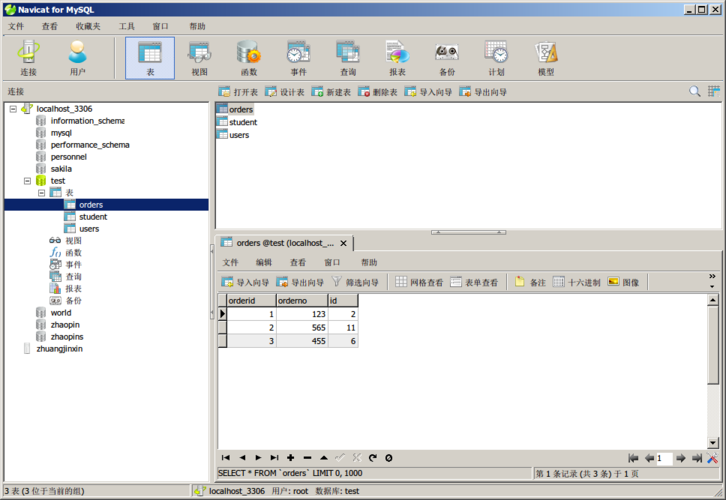The height and width of the screenshot is (500, 726).
Task: Select the 备份 (Backup) toolbar icon
Action: pyautogui.click(x=447, y=58)
